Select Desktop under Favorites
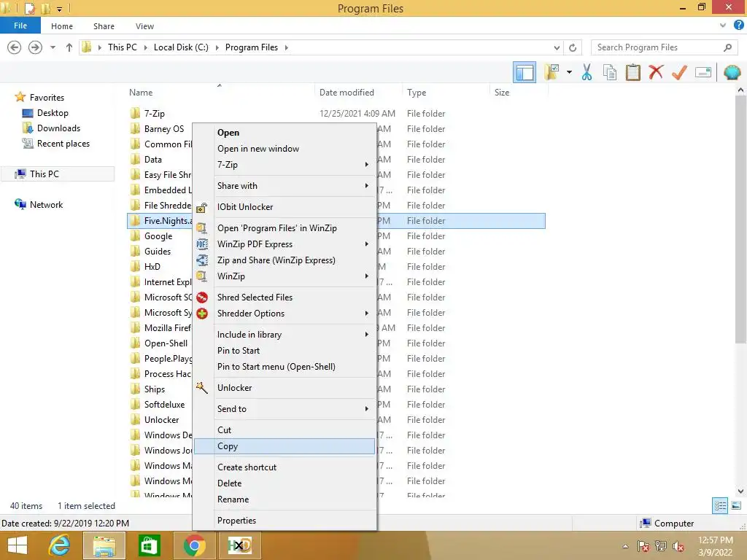This screenshot has width=747, height=560. [53, 113]
